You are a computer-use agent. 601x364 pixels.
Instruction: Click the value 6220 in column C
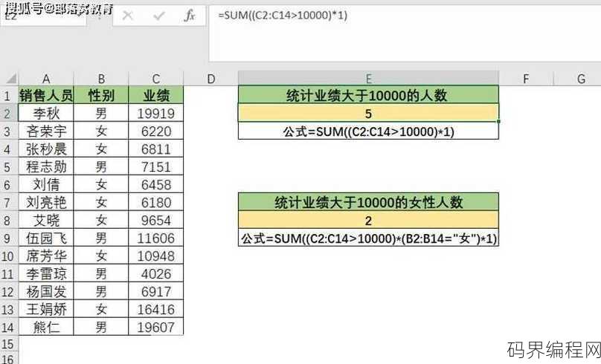(x=156, y=131)
